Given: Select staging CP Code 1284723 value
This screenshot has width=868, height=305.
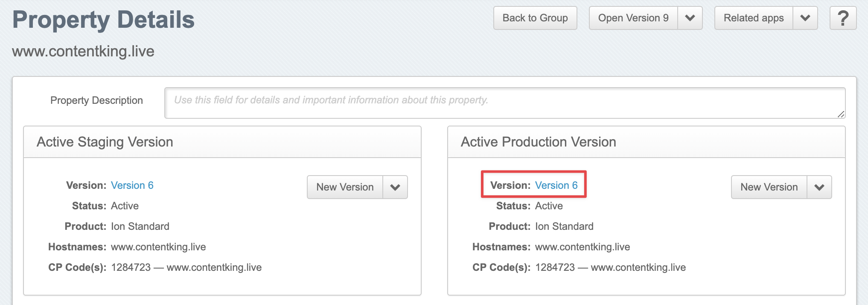Looking at the screenshot, I should point(186,267).
